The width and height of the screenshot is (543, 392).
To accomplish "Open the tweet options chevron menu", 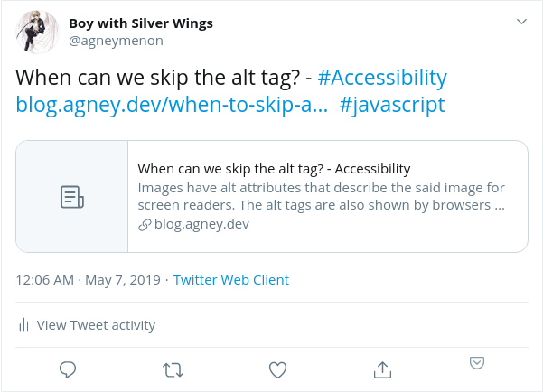I will click(x=521, y=22).
